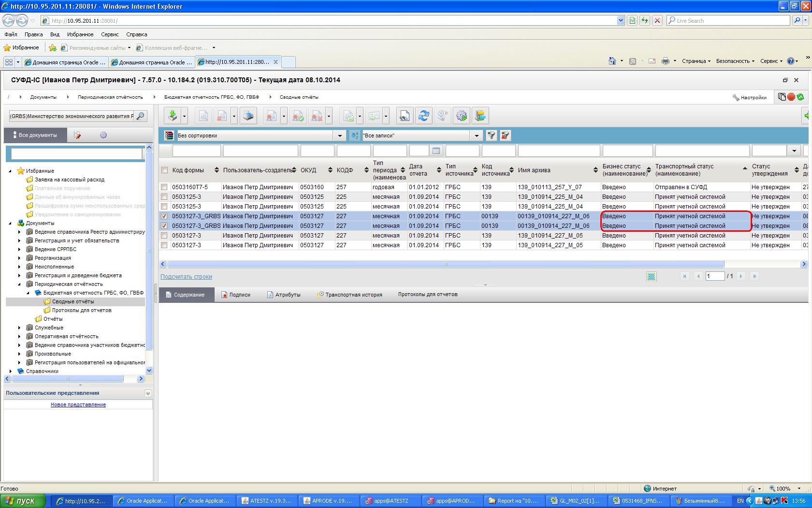812x508 pixels.
Task: Click the magnifier search icon beside organization field
Action: click(x=140, y=116)
